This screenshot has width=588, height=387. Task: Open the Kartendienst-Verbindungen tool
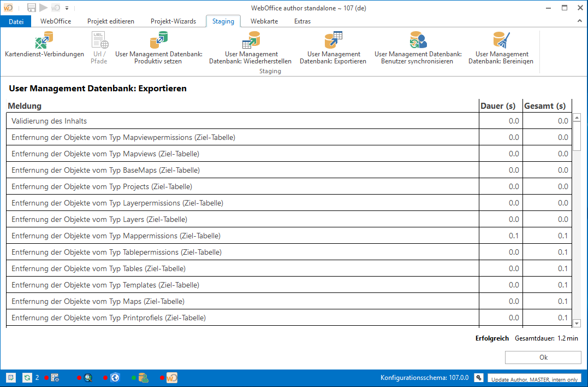(x=44, y=48)
